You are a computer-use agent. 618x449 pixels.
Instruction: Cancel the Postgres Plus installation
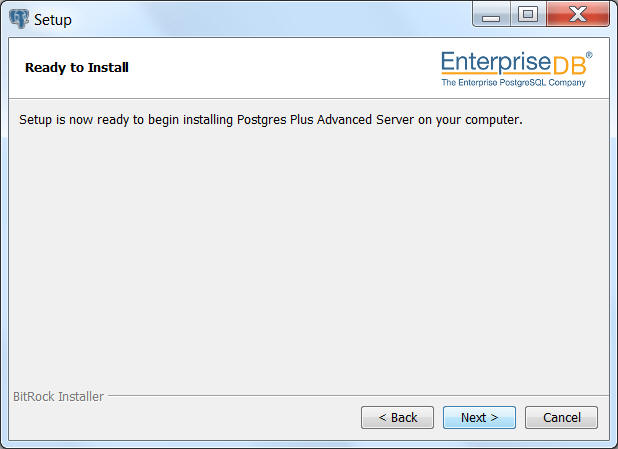click(x=561, y=417)
